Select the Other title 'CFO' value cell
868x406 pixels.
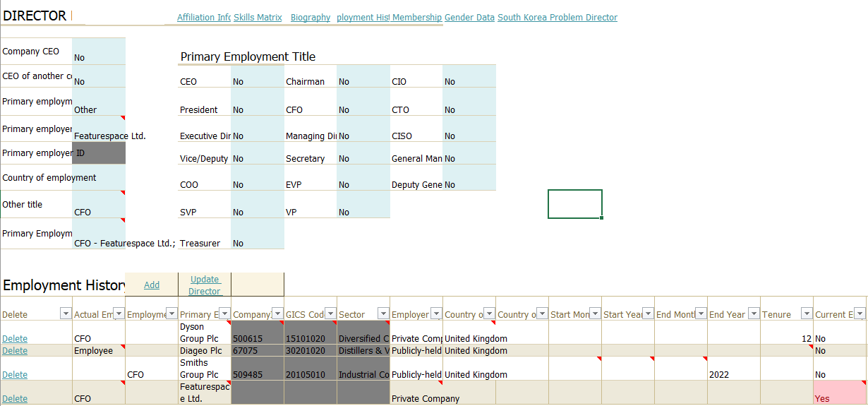99,205
